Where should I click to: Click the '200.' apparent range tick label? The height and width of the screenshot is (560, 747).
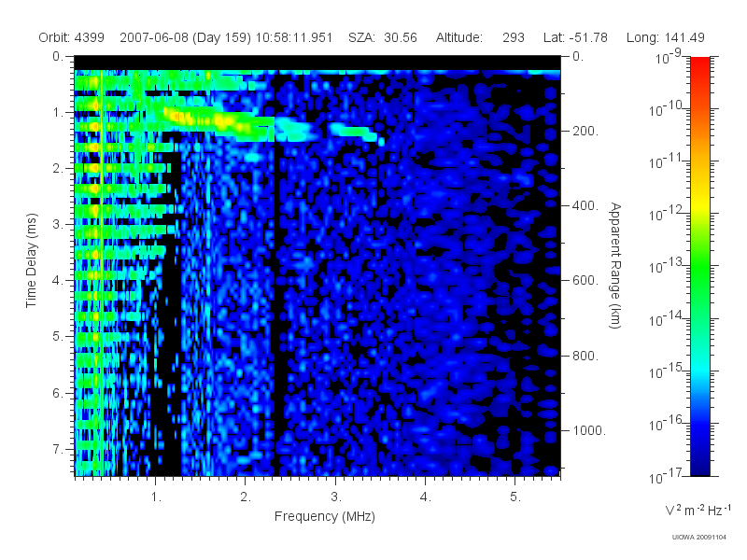(585, 131)
